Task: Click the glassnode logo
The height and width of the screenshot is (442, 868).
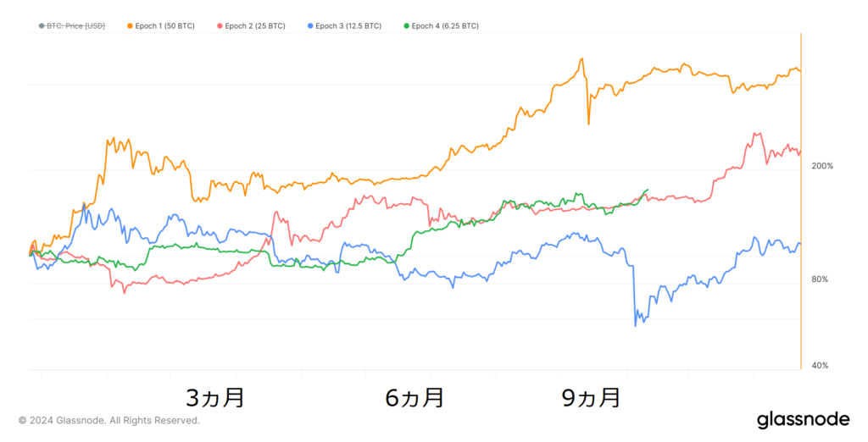Action: point(804,419)
